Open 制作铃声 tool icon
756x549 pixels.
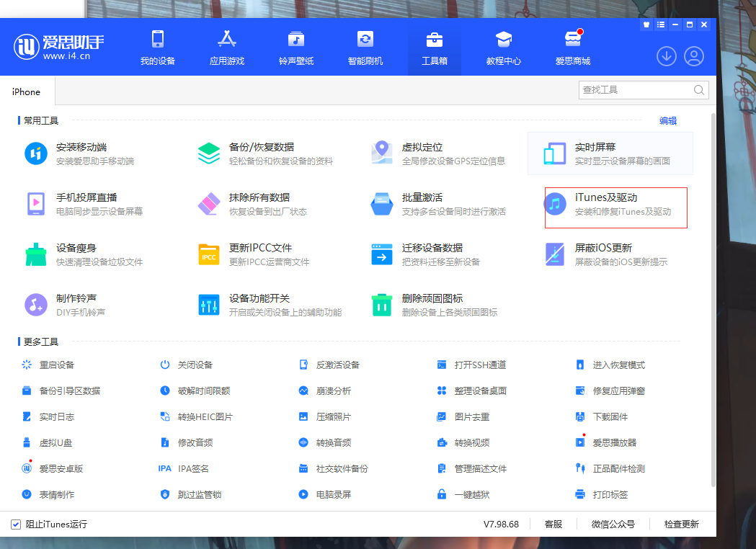click(x=36, y=305)
